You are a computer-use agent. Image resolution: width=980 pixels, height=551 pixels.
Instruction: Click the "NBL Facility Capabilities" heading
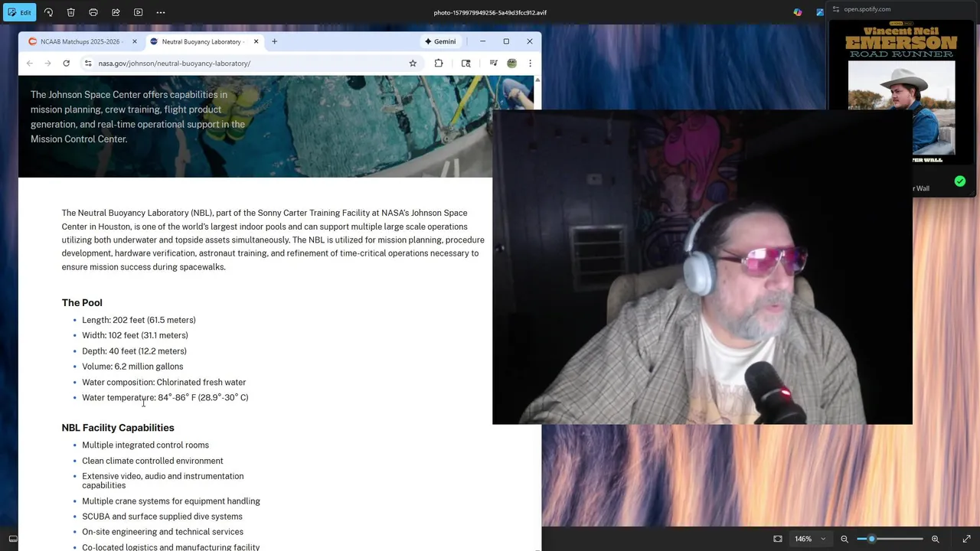pos(118,428)
